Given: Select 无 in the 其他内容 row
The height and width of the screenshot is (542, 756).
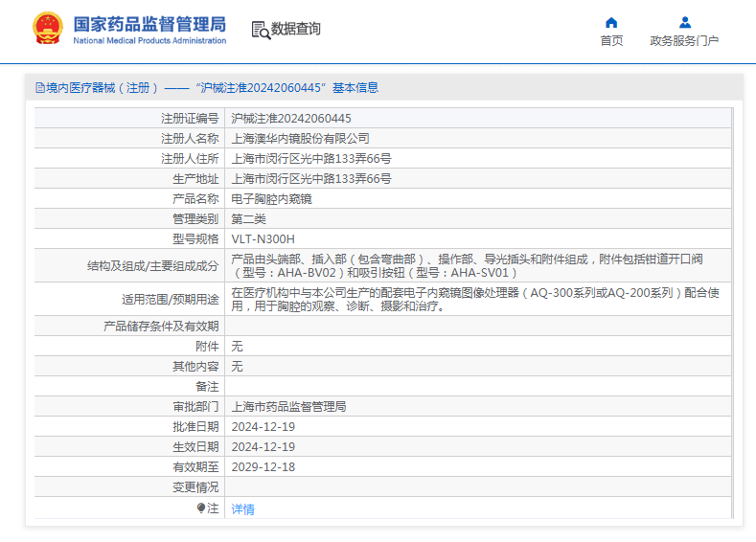Looking at the screenshot, I should (x=238, y=367).
